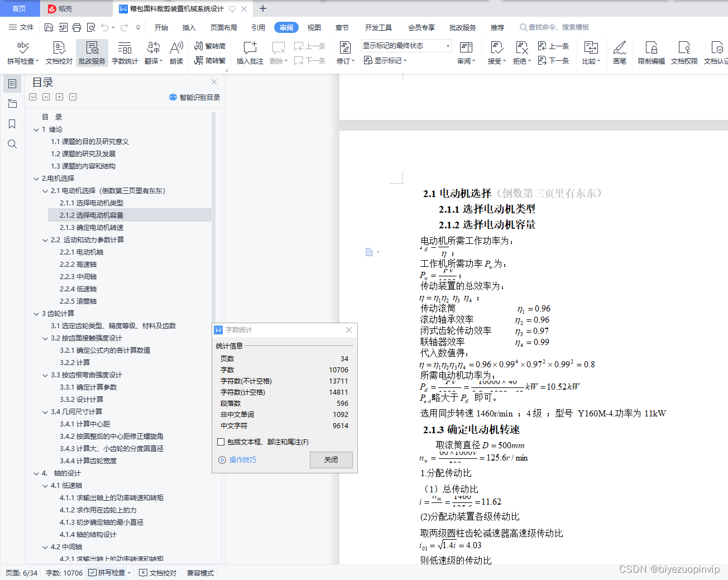Convert text with 繁转简

pyautogui.click(x=210, y=46)
